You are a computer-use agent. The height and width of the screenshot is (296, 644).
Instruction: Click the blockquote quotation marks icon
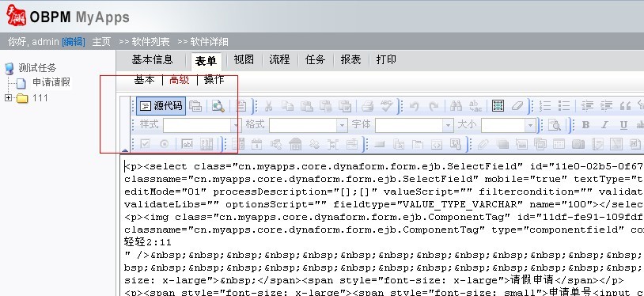pos(626,106)
